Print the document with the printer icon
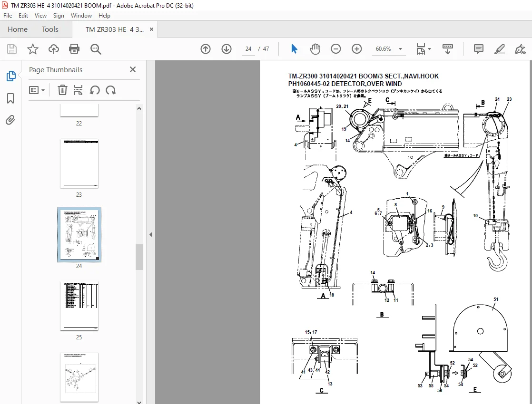The width and height of the screenshot is (532, 404). (74, 49)
